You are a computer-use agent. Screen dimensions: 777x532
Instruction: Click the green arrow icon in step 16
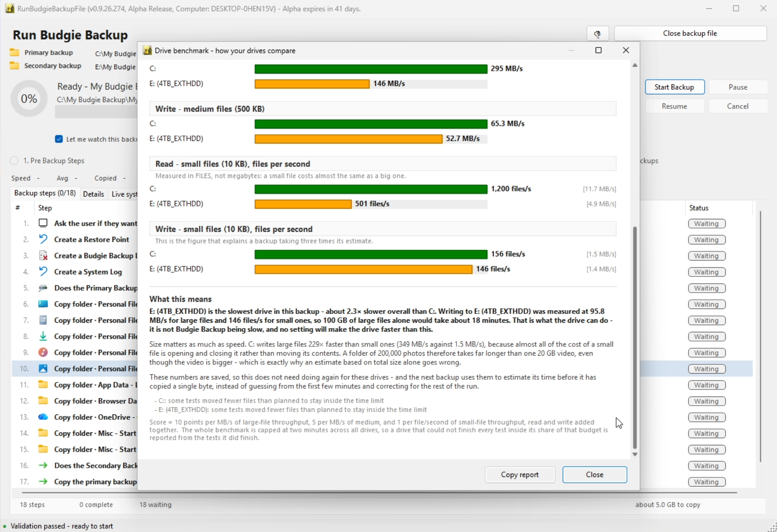pyautogui.click(x=43, y=466)
